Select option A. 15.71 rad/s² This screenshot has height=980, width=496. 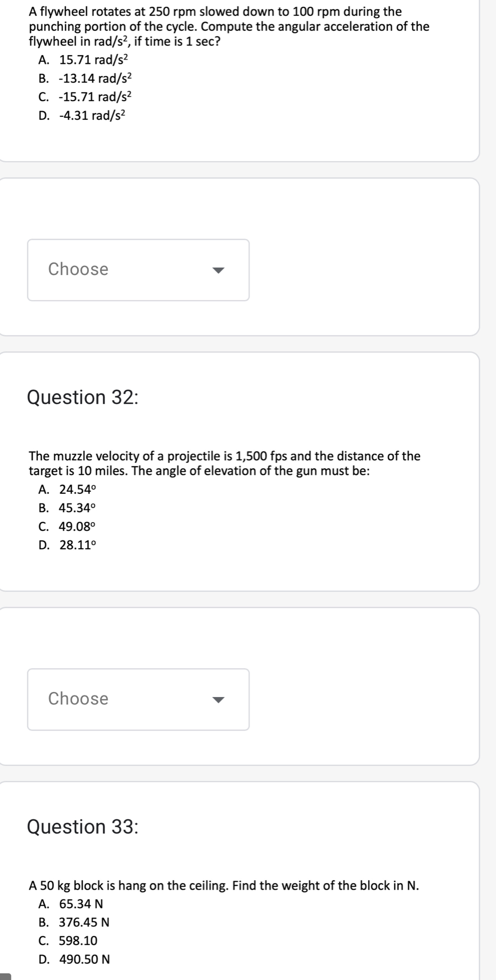tap(83, 60)
